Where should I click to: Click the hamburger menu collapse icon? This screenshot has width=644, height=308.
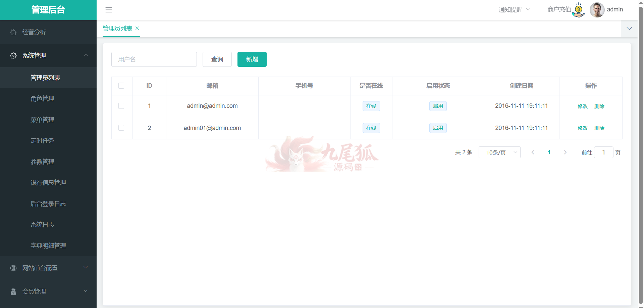point(109,10)
